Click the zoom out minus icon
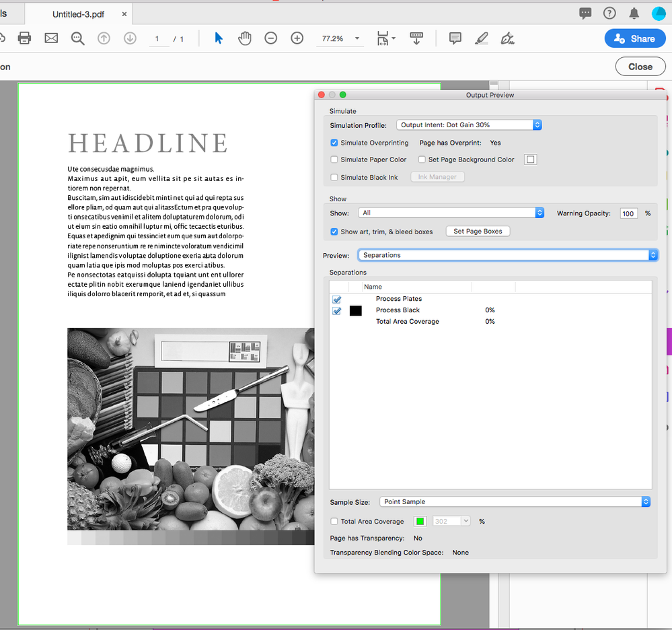This screenshot has height=630, width=672. (270, 38)
